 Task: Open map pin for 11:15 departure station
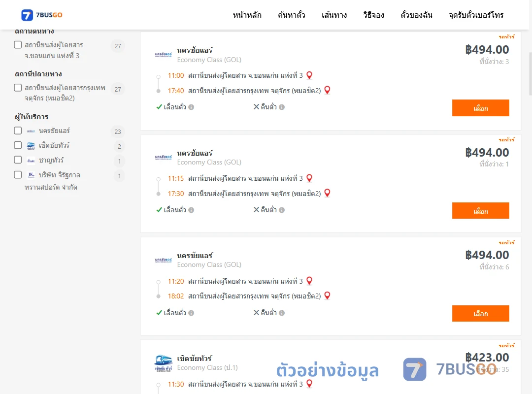[x=309, y=178]
